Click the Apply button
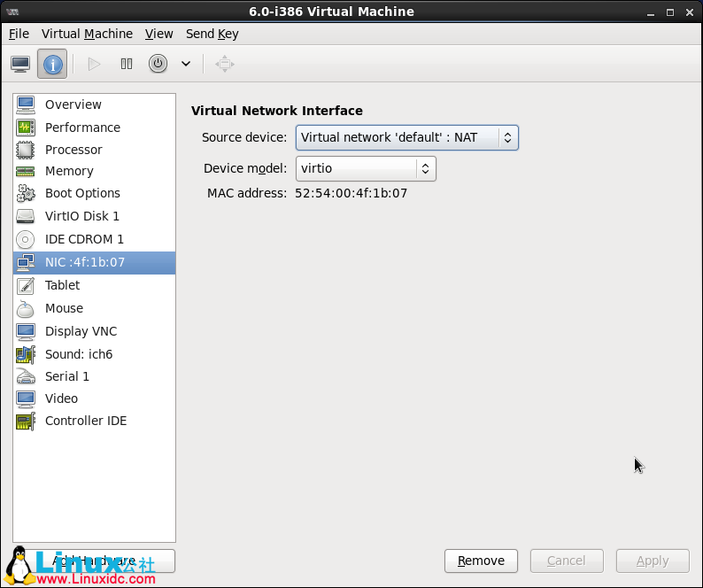 pyautogui.click(x=653, y=561)
